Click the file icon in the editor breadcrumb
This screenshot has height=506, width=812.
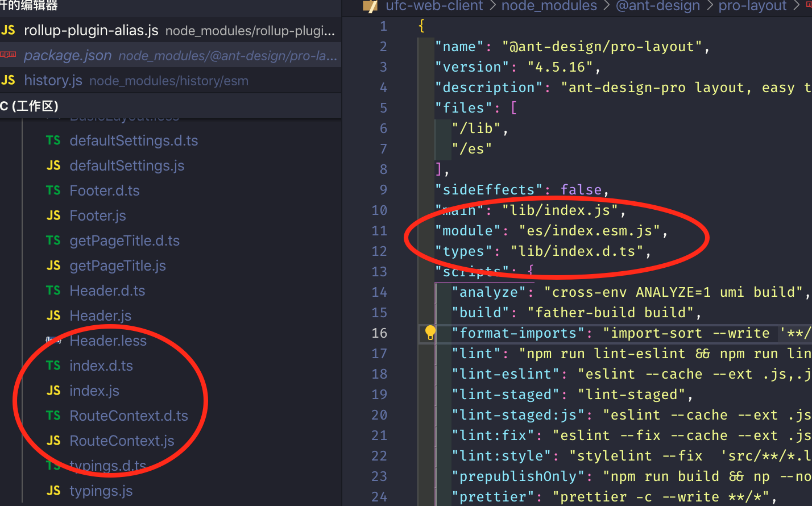point(370,7)
